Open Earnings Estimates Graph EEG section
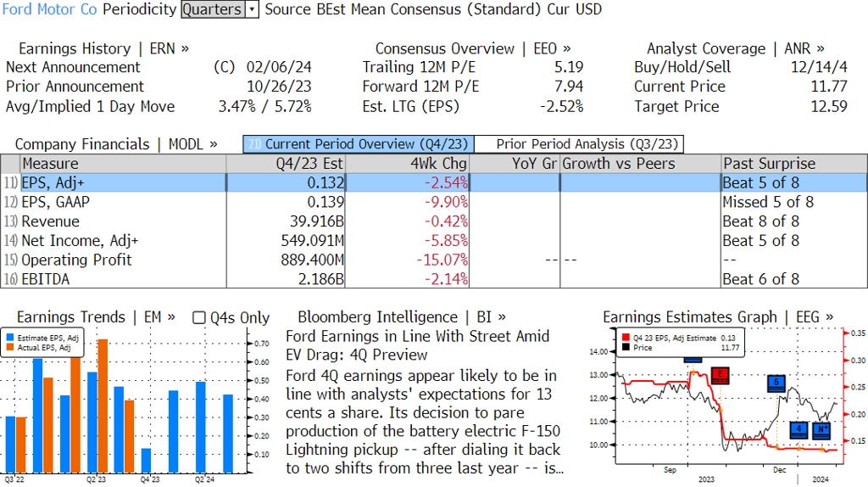 click(718, 317)
